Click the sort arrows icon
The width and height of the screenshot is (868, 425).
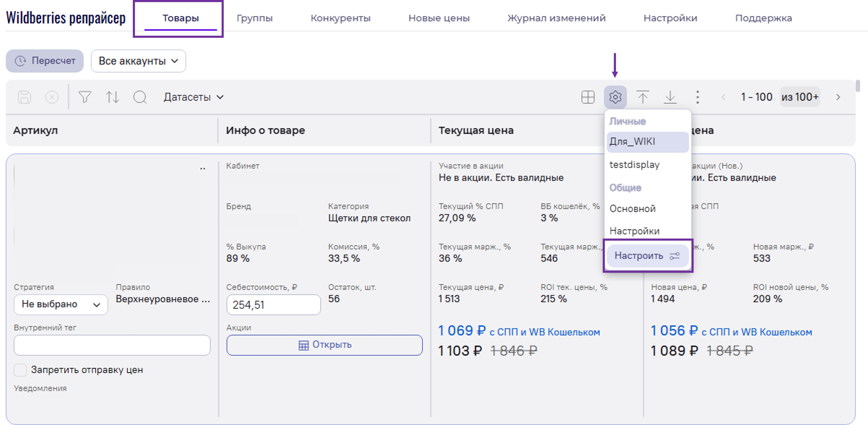[x=112, y=97]
